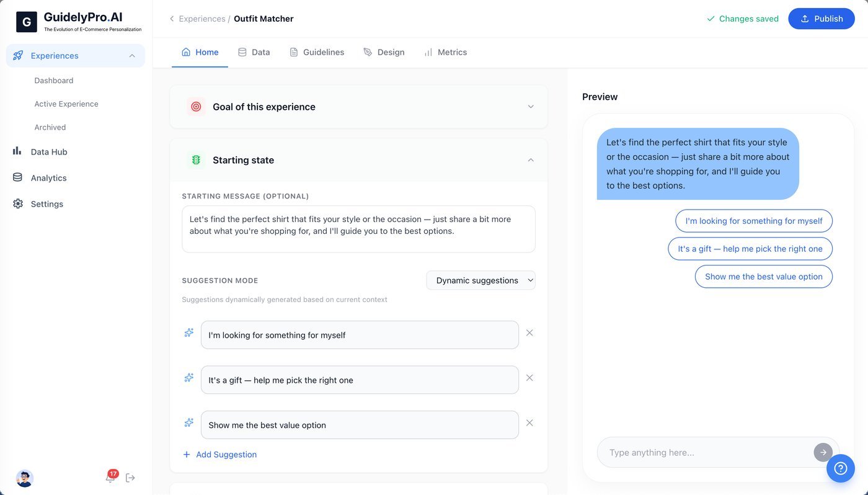
Task: Open the Dynamic suggestions dropdown
Action: (480, 280)
